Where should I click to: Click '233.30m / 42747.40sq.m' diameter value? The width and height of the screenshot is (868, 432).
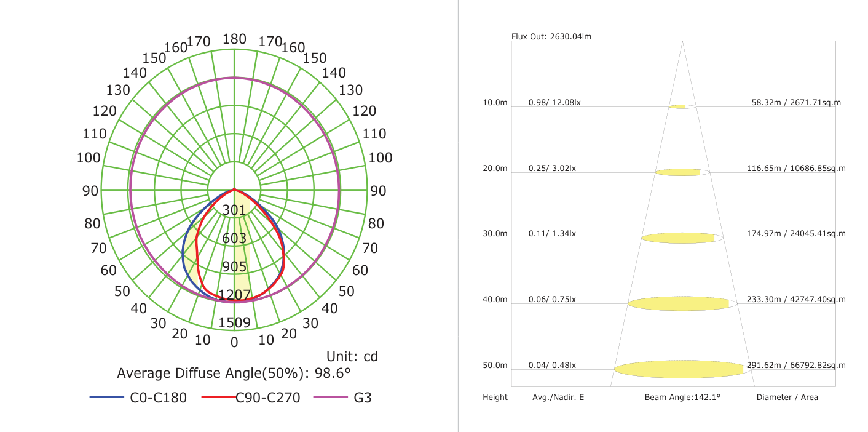[x=796, y=300]
